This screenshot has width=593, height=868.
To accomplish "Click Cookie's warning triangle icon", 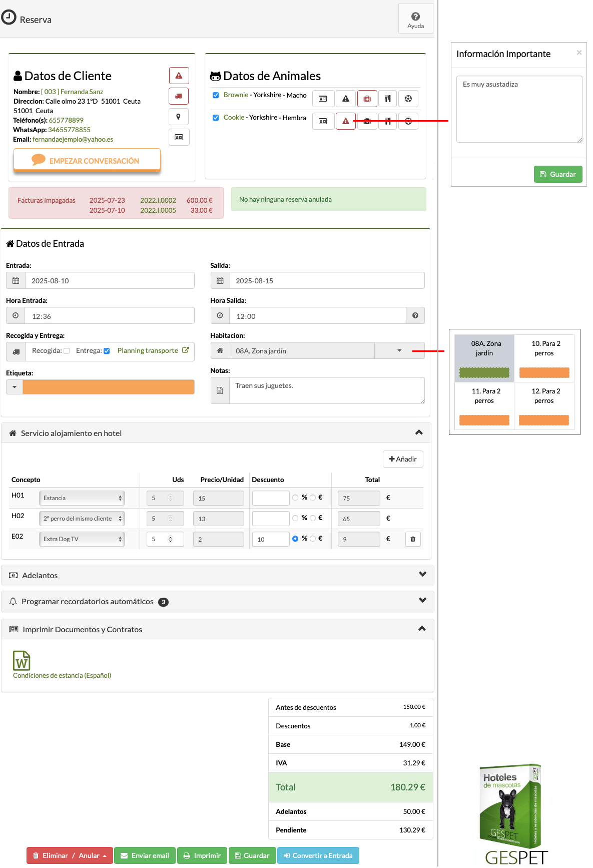I will click(x=345, y=121).
